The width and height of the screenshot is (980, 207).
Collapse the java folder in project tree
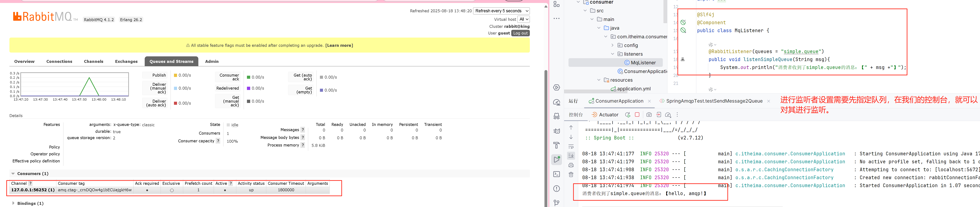click(x=599, y=28)
